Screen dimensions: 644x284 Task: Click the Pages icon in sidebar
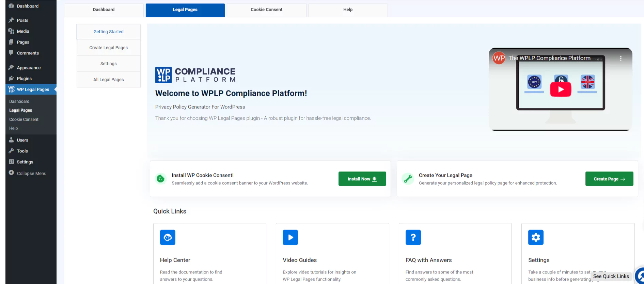[x=11, y=42]
